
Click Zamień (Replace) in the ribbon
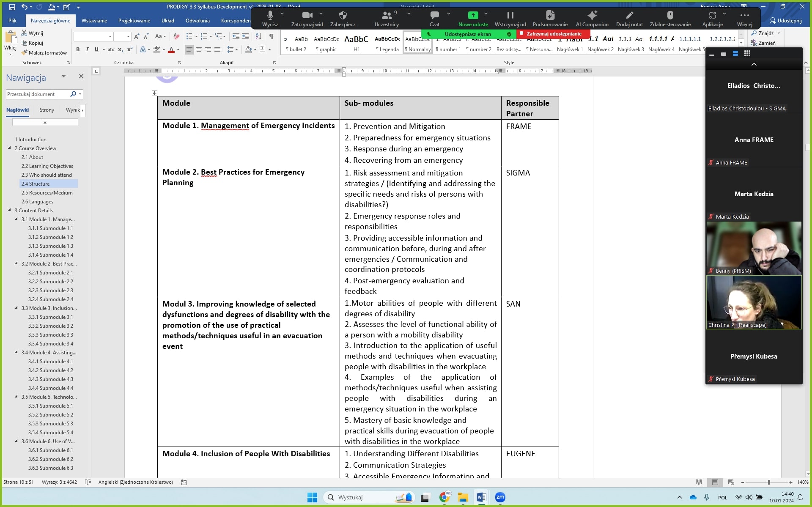(x=763, y=43)
